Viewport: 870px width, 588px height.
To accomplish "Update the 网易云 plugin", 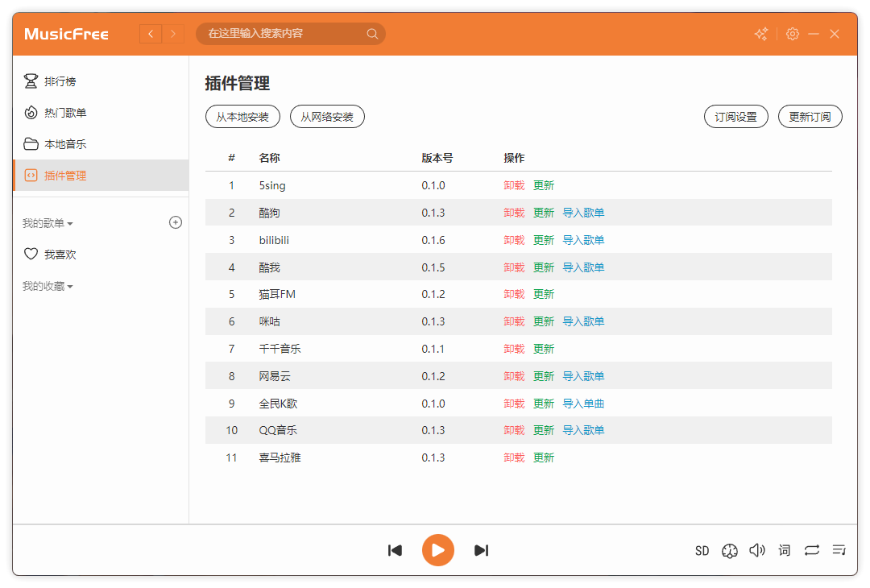I will click(544, 376).
